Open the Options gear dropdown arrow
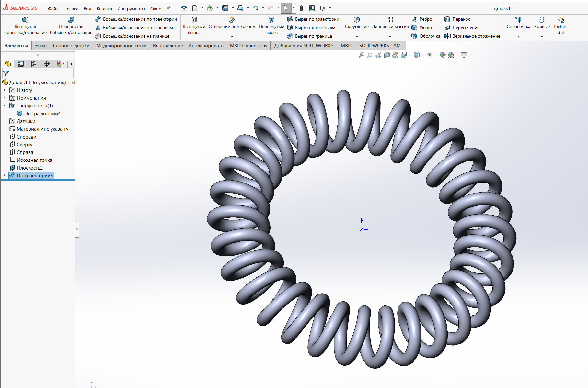Screen dimensions: 588x388 pos(330,8)
